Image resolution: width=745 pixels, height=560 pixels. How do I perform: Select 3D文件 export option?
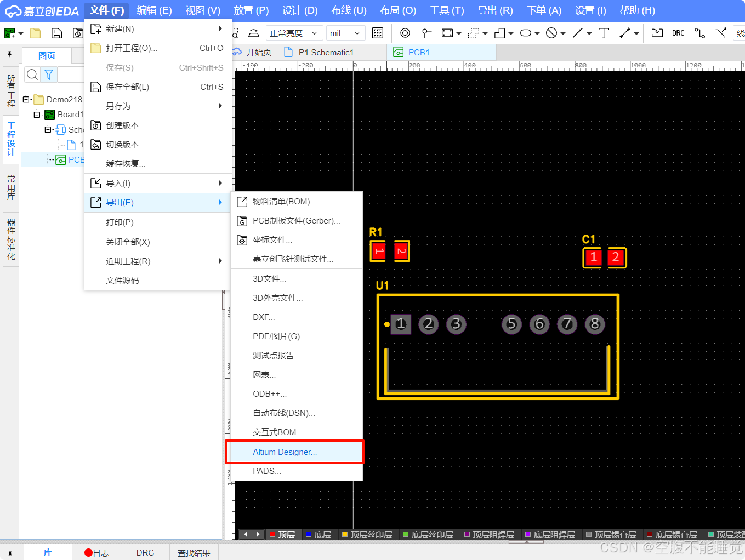coord(297,279)
